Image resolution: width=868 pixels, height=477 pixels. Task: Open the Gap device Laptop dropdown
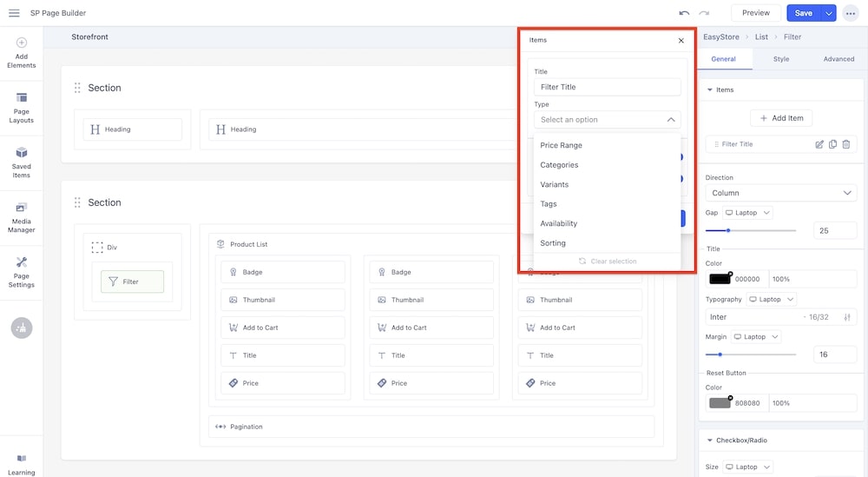point(747,213)
